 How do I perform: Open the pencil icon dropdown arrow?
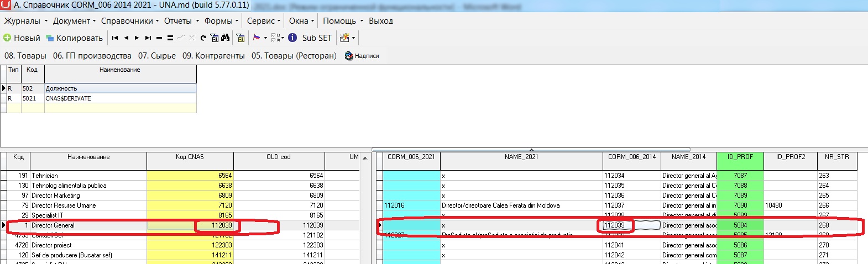tap(353, 38)
